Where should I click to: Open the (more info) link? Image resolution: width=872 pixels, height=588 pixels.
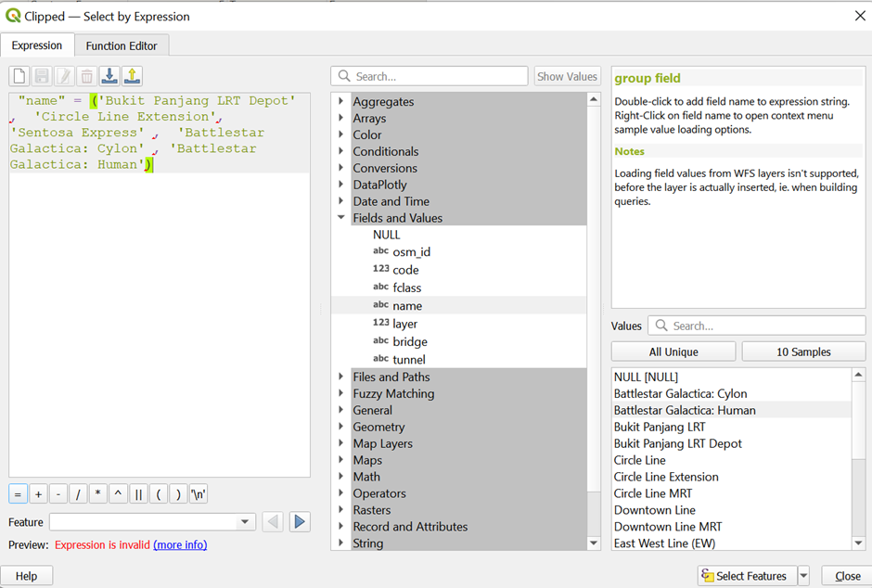coord(180,544)
